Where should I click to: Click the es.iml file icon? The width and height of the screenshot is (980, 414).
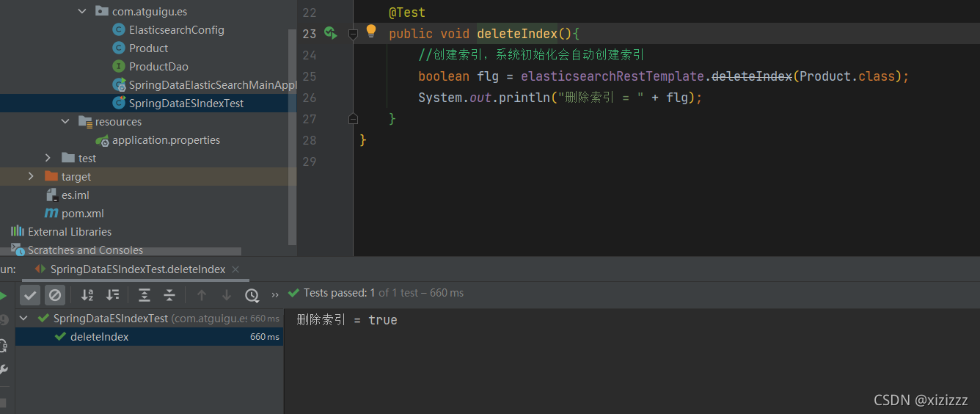coord(51,195)
